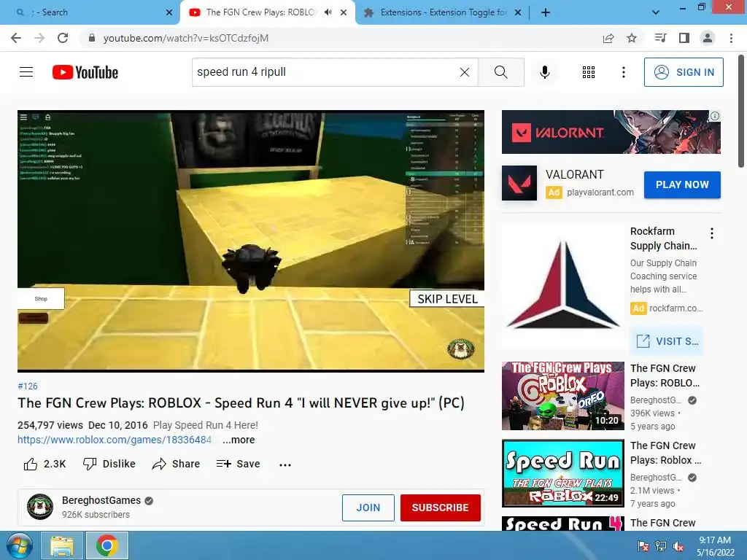Dislike the video
Screen dimensions: 747x560
(x=109, y=464)
